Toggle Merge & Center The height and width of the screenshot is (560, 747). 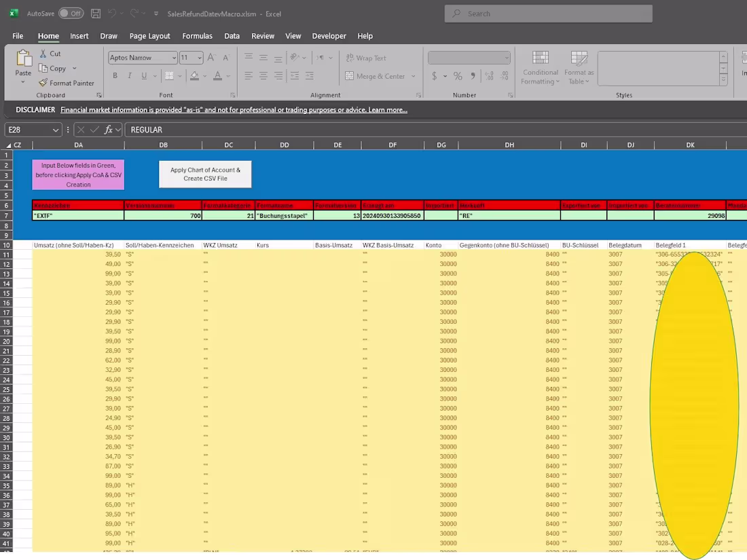tap(375, 76)
